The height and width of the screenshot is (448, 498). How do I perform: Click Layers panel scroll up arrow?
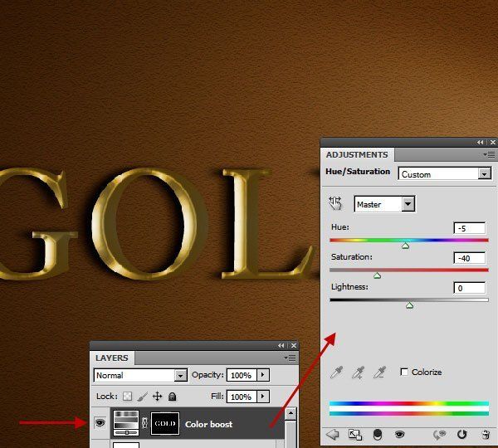[290, 414]
